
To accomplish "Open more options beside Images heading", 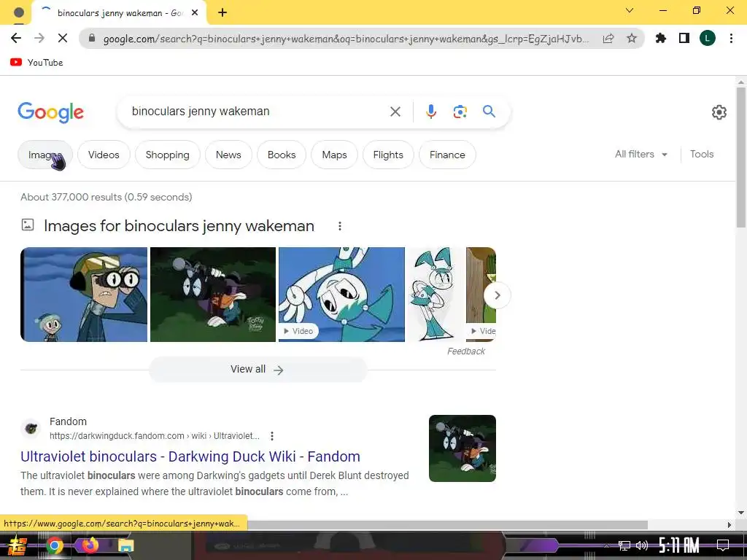I will click(340, 226).
